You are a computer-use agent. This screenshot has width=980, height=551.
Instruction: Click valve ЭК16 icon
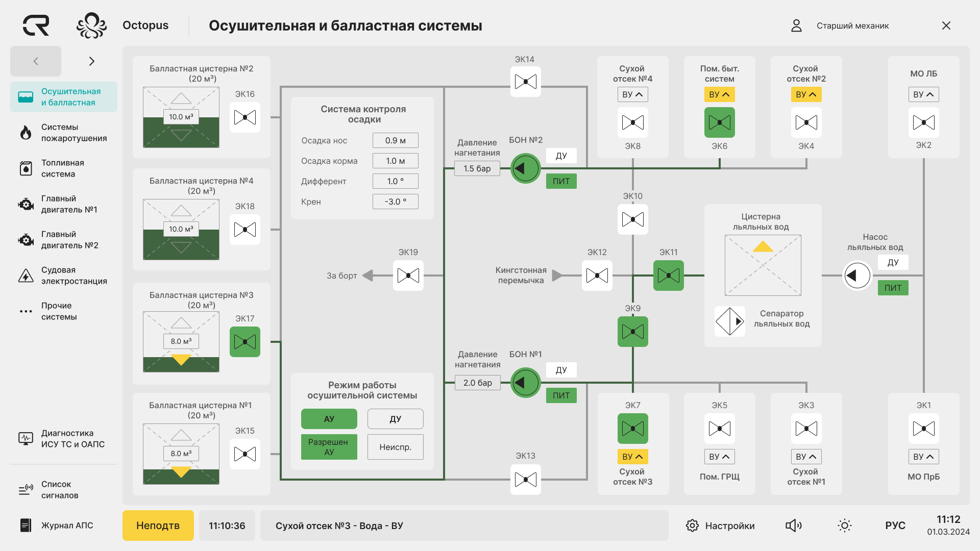click(x=245, y=117)
